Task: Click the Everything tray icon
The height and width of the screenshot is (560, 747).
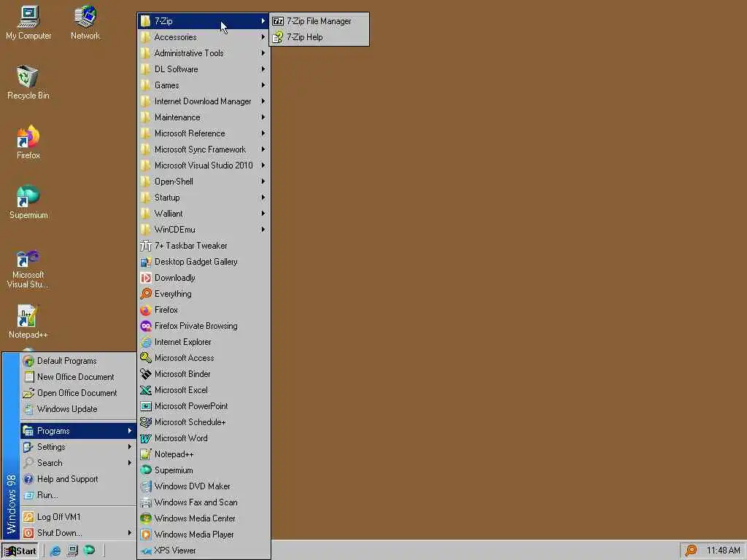Action: coord(690,551)
